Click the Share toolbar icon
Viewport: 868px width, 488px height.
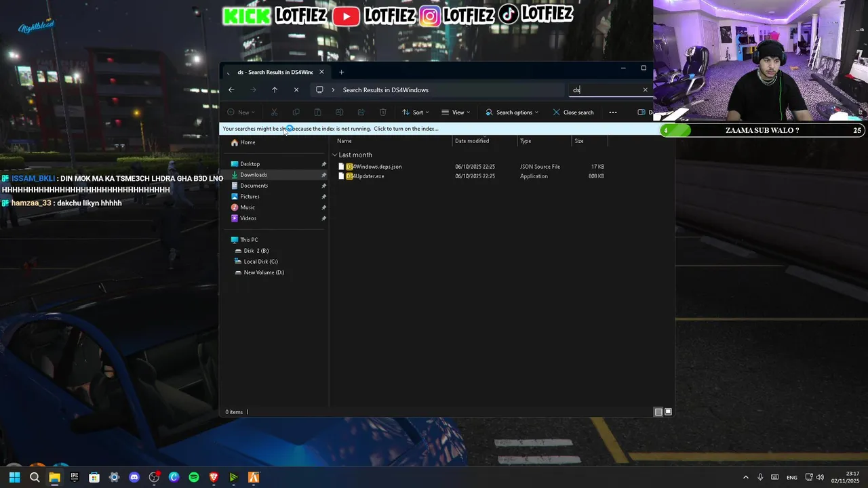(361, 112)
